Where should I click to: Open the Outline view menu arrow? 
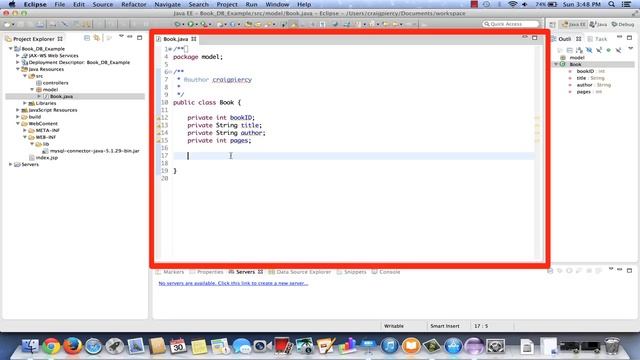click(631, 48)
